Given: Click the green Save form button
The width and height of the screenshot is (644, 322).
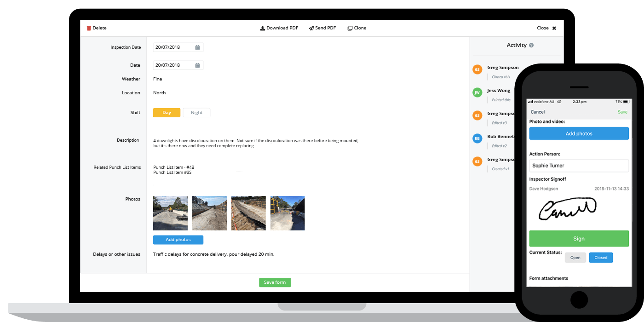Looking at the screenshot, I should (275, 282).
